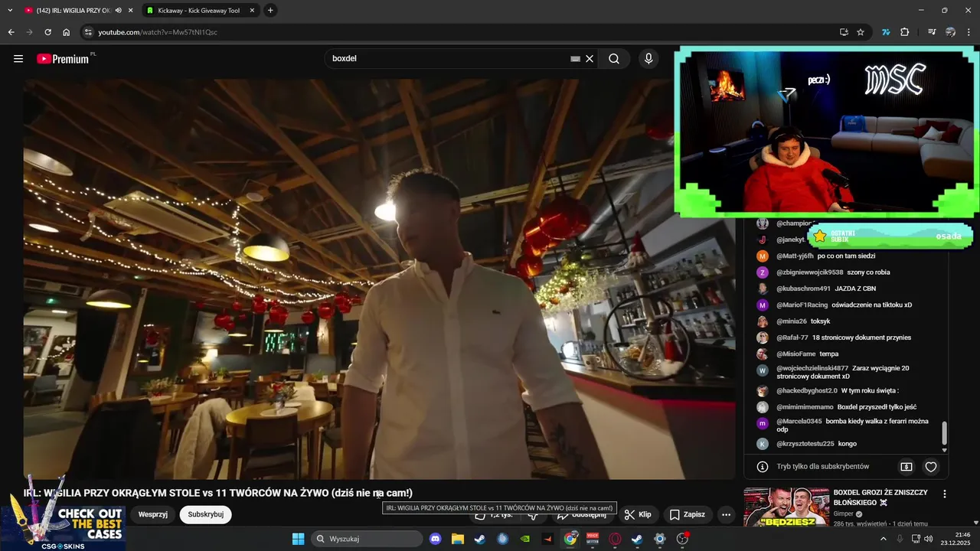
Task: Select chat message 'kongo'
Action: coord(848,444)
